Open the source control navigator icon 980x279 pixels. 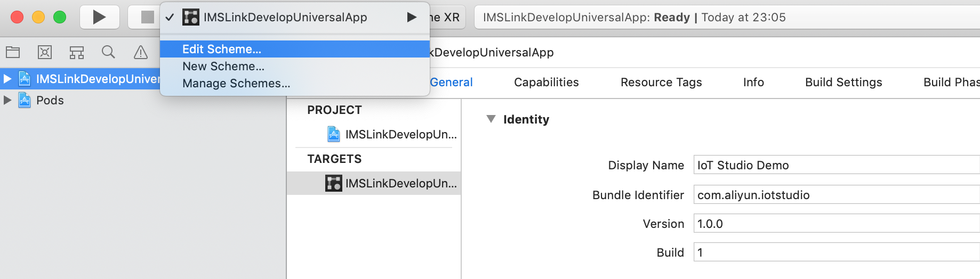(45, 52)
